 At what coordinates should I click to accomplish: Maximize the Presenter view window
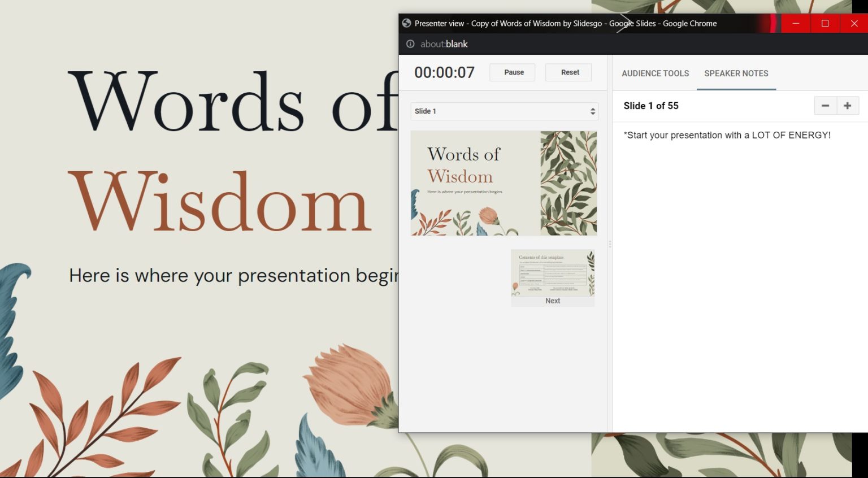click(825, 23)
